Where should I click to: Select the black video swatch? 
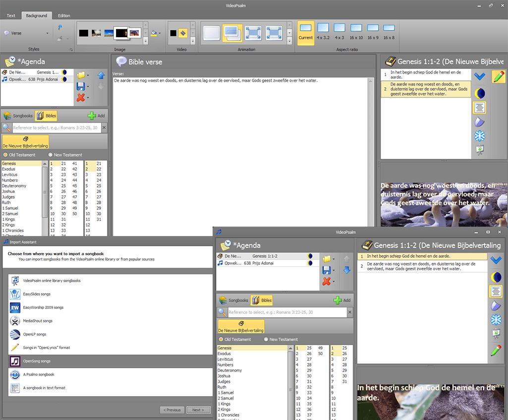click(x=173, y=33)
